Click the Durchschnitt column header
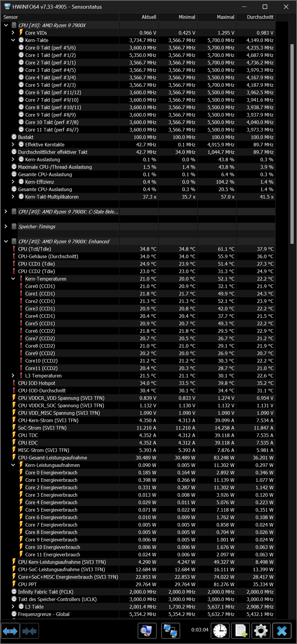Image resolution: width=297 pixels, height=644 pixels. click(256, 17)
